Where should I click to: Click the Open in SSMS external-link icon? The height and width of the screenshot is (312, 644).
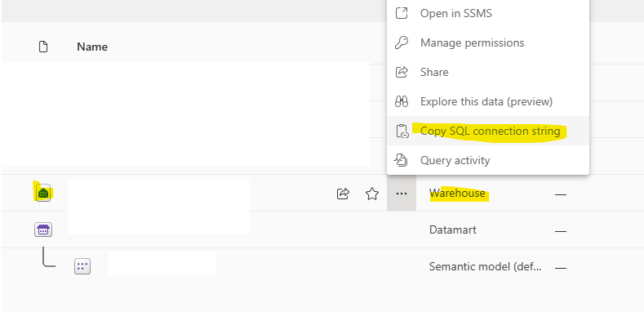(402, 13)
